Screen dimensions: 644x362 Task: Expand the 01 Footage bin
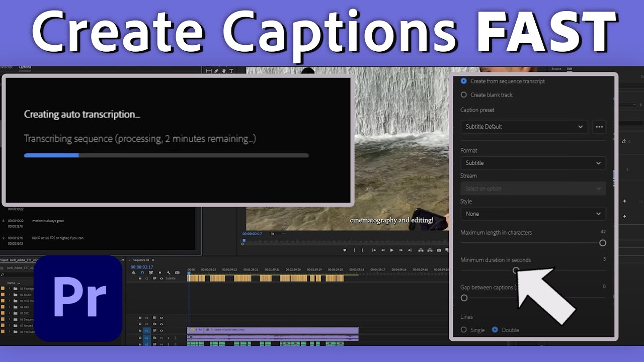pos(9,289)
